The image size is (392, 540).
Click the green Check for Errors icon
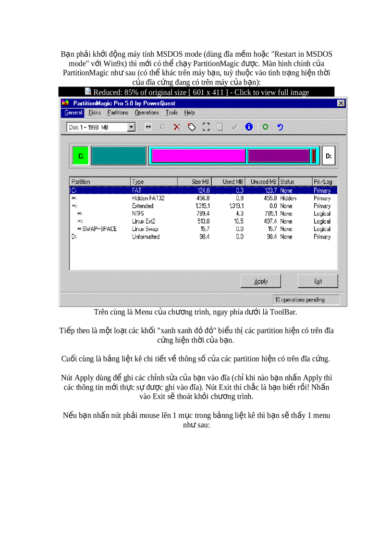tap(265, 127)
